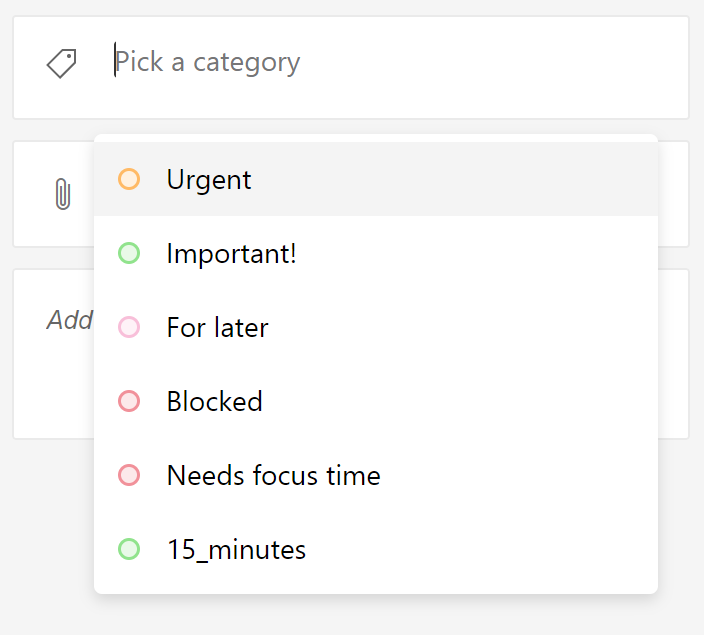The image size is (704, 635).
Task: Click the pink circle beside For later
Action: coord(129,327)
